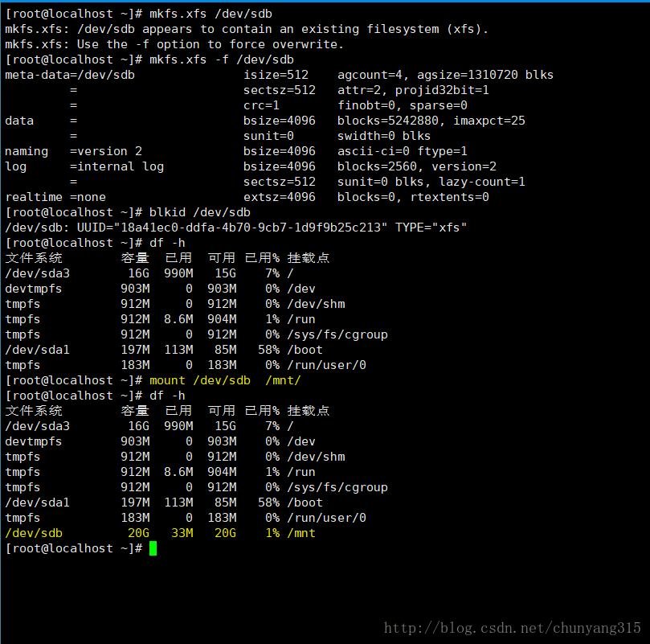Click 'meta-data=/dev/sdb' in mkfs output
650x644 pixels.
coord(70,75)
